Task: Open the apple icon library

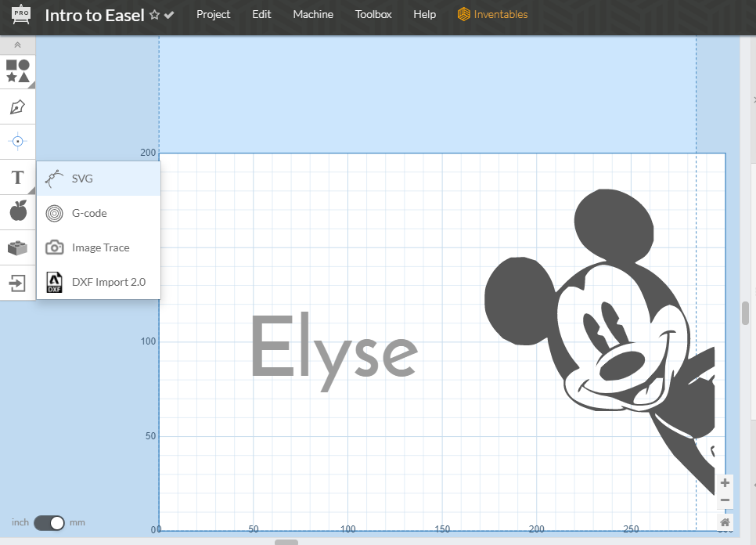Action: (18, 211)
